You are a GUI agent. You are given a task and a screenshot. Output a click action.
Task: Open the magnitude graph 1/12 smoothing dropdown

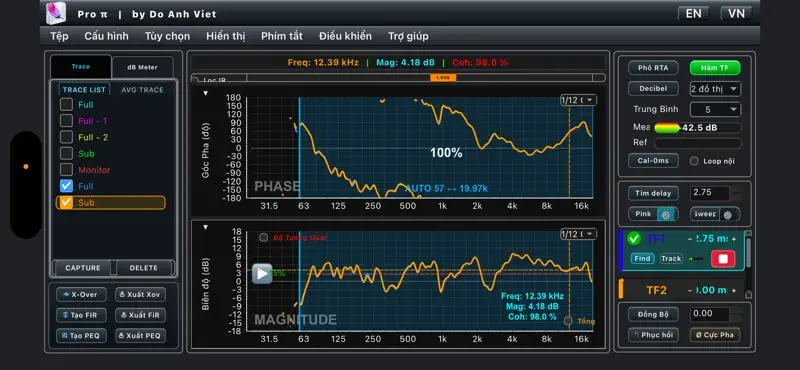point(578,234)
